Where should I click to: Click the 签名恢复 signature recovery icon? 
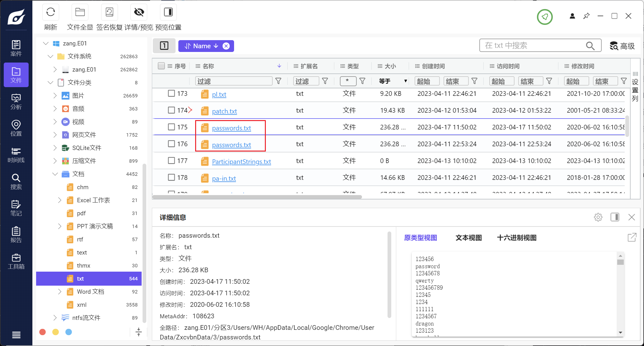[110, 12]
